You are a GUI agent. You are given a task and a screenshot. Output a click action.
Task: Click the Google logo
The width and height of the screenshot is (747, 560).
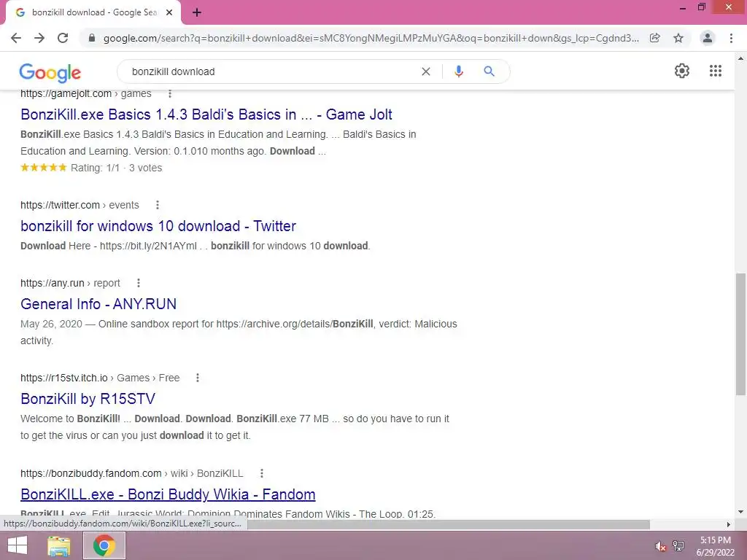(50, 72)
